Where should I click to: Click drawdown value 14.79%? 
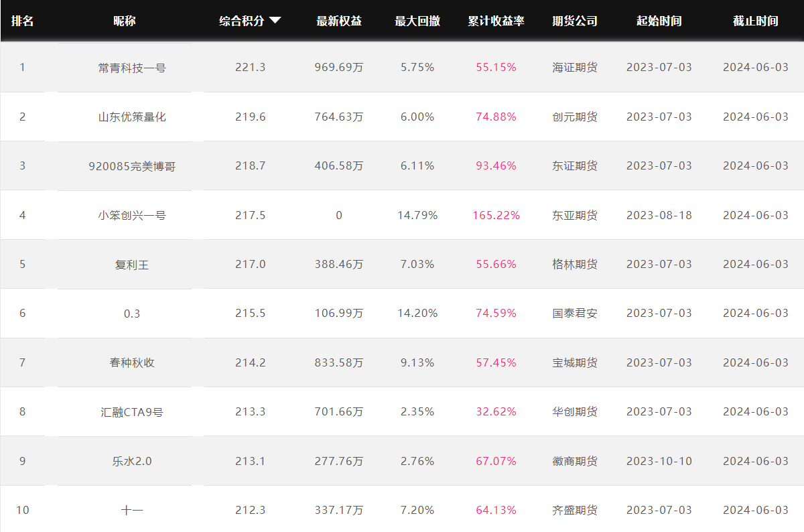click(417, 215)
